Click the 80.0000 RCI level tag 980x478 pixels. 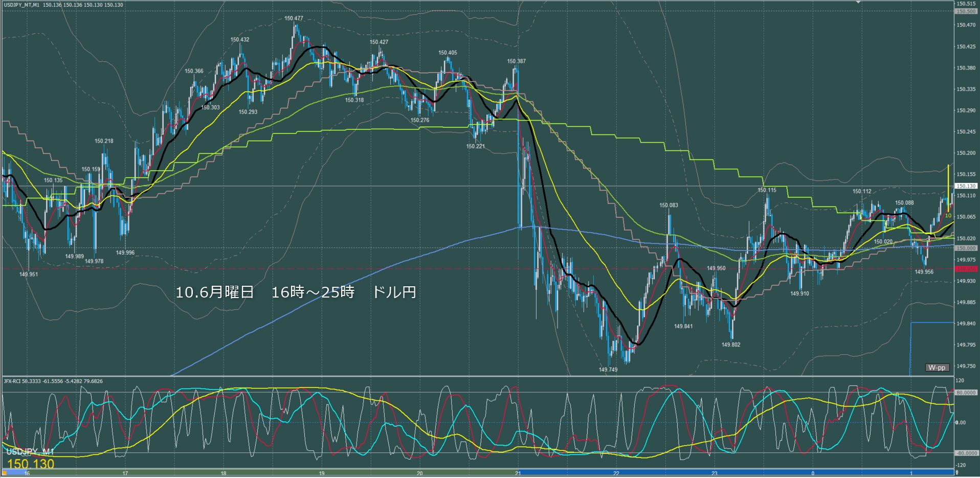point(966,393)
